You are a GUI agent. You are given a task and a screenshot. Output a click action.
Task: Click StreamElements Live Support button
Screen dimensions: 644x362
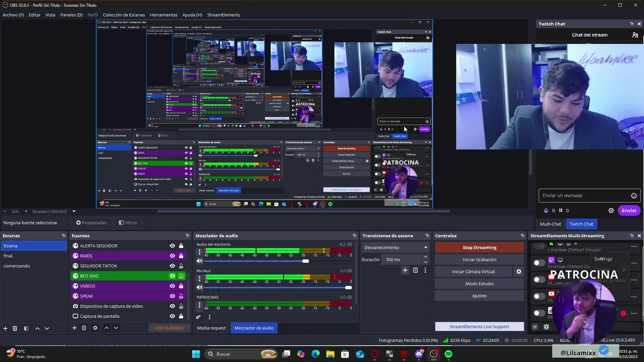pos(479,327)
